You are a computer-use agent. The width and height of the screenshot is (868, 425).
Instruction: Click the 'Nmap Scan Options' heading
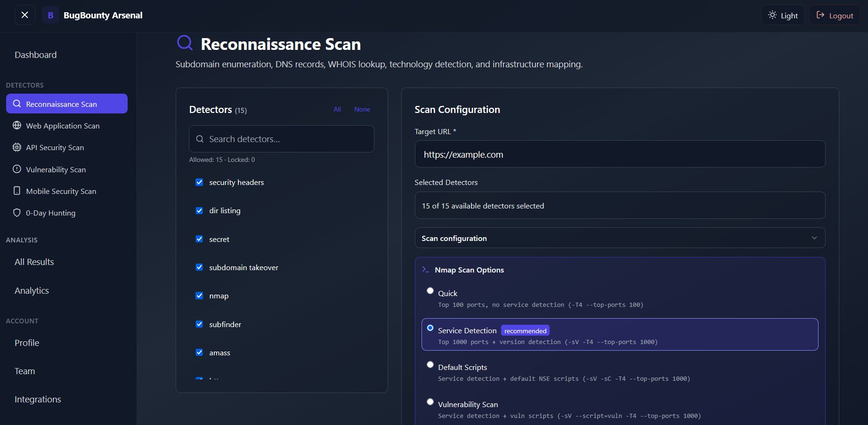pos(469,270)
